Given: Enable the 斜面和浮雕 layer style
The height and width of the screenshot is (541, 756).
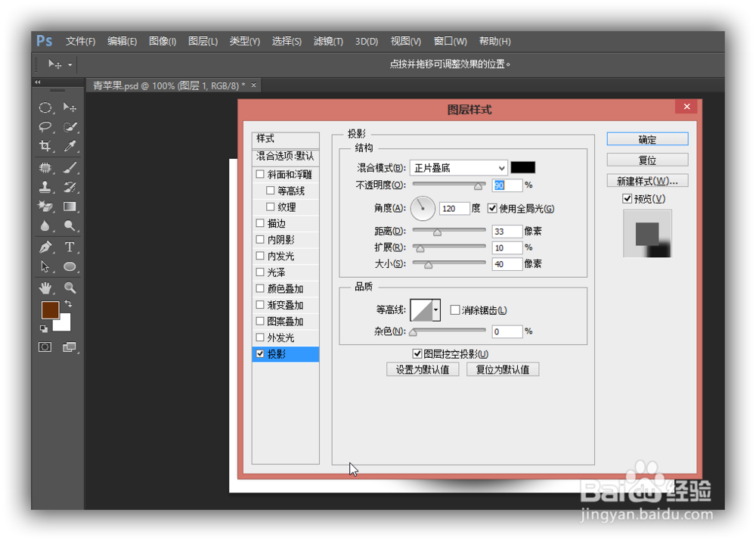Looking at the screenshot, I should 262,174.
